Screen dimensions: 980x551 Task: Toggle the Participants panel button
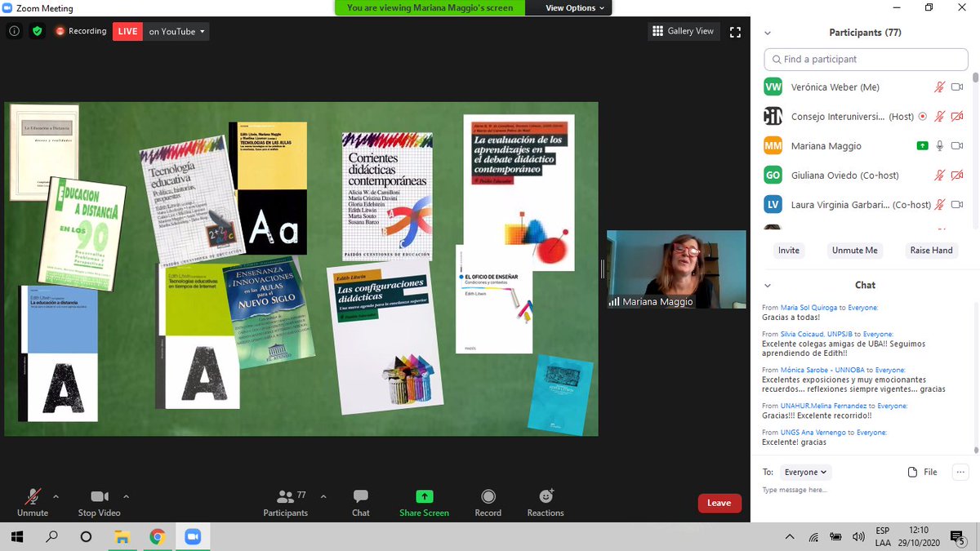tap(286, 503)
